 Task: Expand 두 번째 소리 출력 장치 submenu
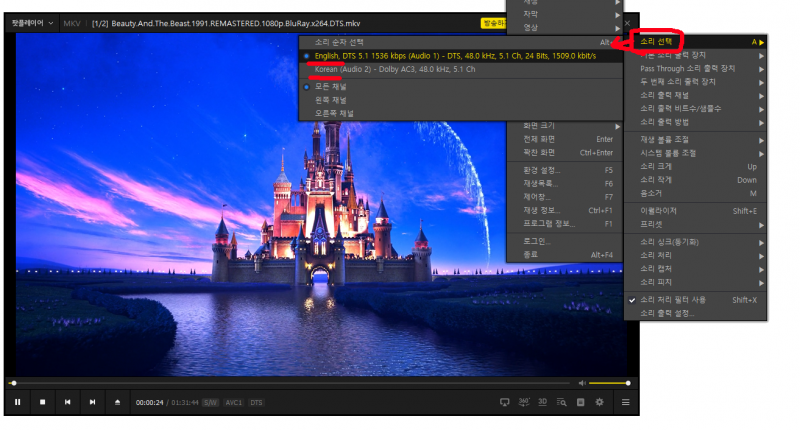[695, 82]
